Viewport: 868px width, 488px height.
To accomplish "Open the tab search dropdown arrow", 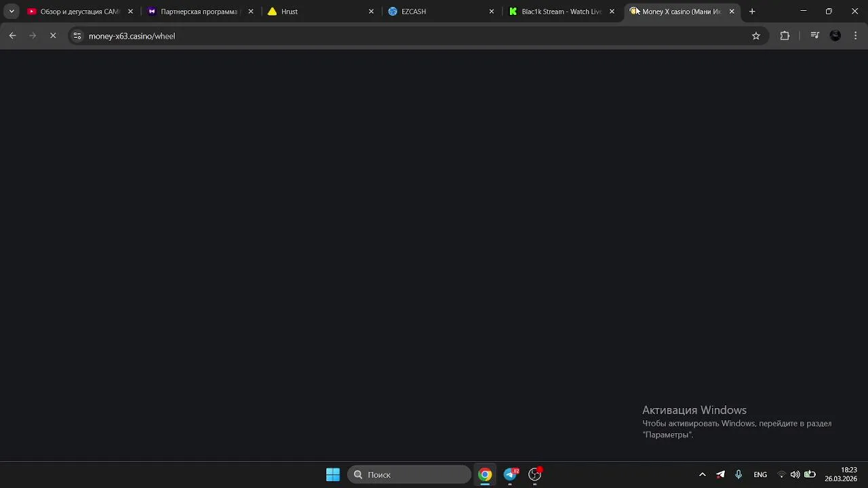I will [12, 12].
